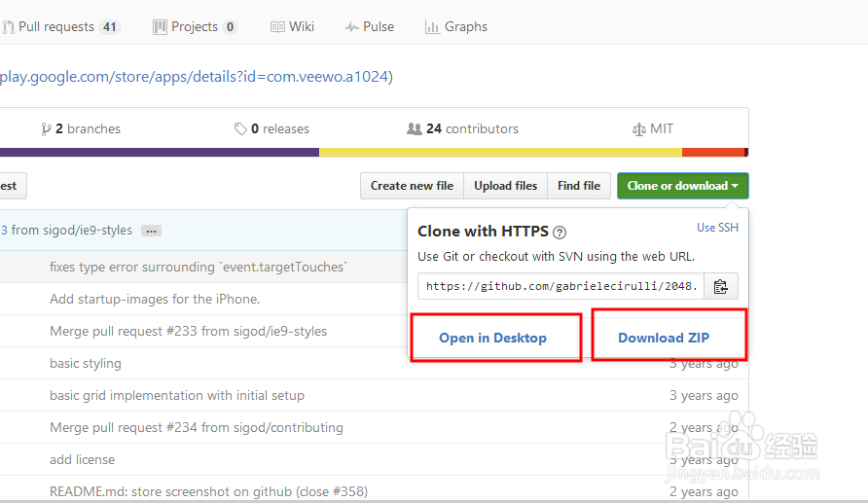Click the orange language bar segment
The height and width of the screenshot is (503, 868).
tap(713, 152)
